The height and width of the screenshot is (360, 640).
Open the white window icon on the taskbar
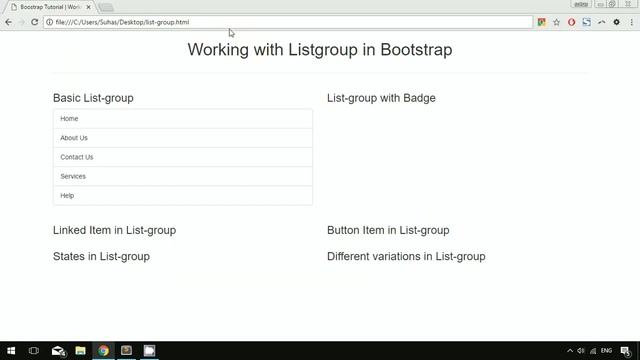click(x=149, y=351)
